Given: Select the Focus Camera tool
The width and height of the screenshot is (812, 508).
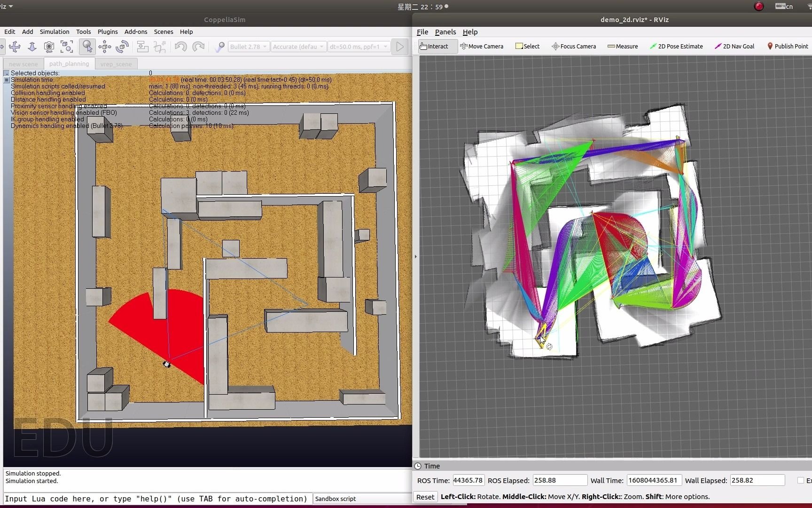Looking at the screenshot, I should point(573,46).
